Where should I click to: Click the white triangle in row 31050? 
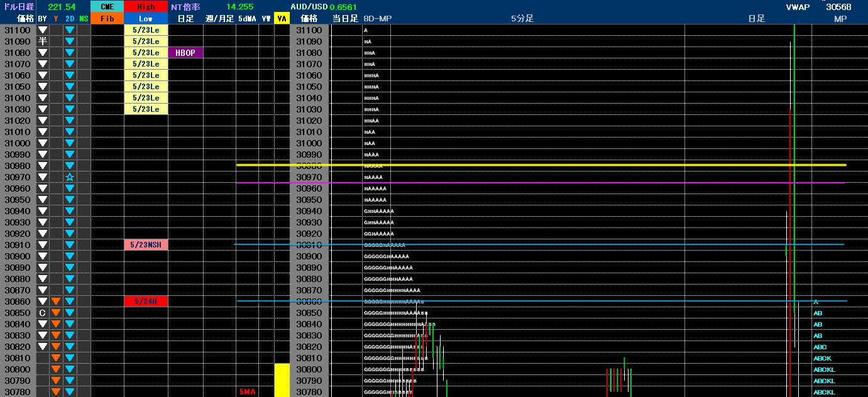(x=43, y=87)
